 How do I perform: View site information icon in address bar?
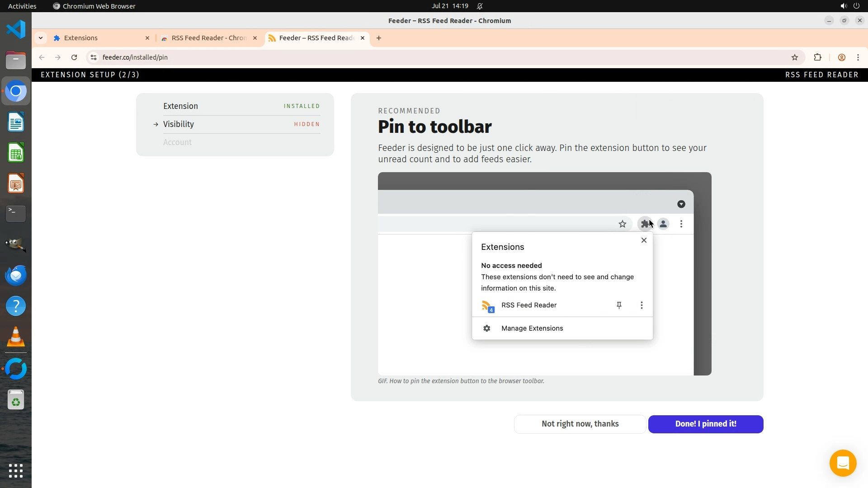coord(94,57)
